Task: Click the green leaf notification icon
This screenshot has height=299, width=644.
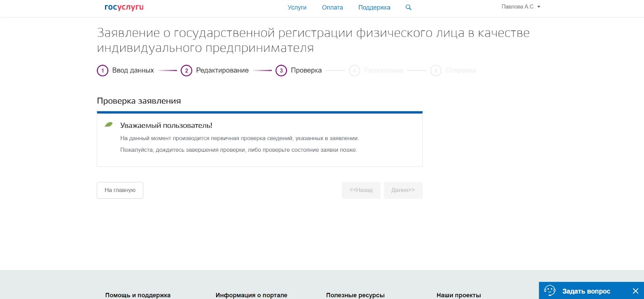Action: (109, 125)
